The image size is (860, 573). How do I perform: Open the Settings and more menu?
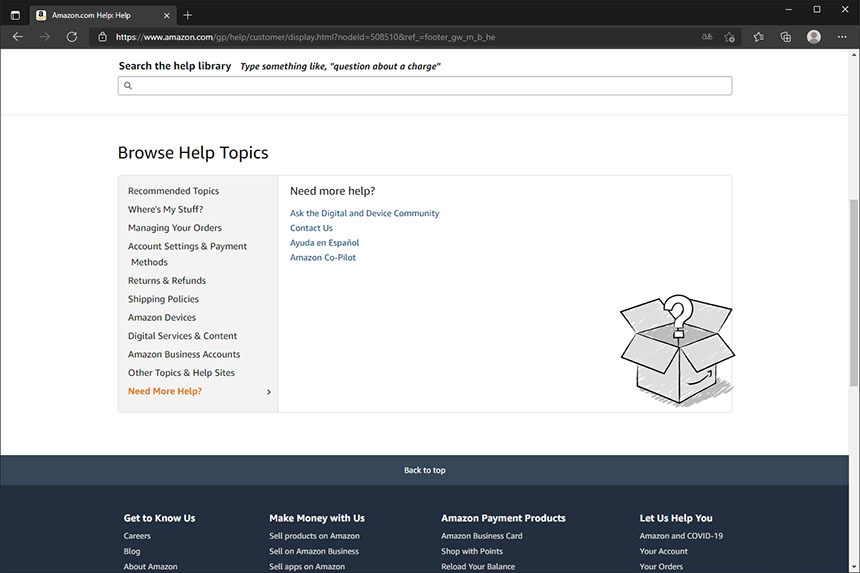click(x=842, y=37)
